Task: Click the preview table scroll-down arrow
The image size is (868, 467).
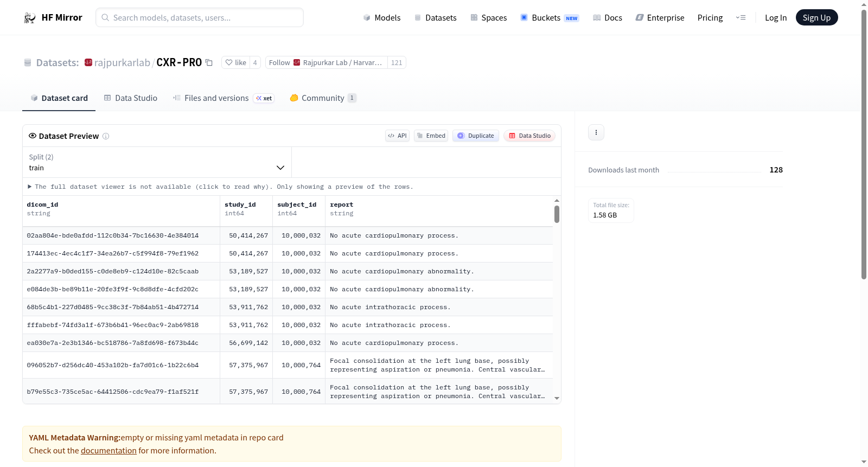Action: (x=557, y=398)
